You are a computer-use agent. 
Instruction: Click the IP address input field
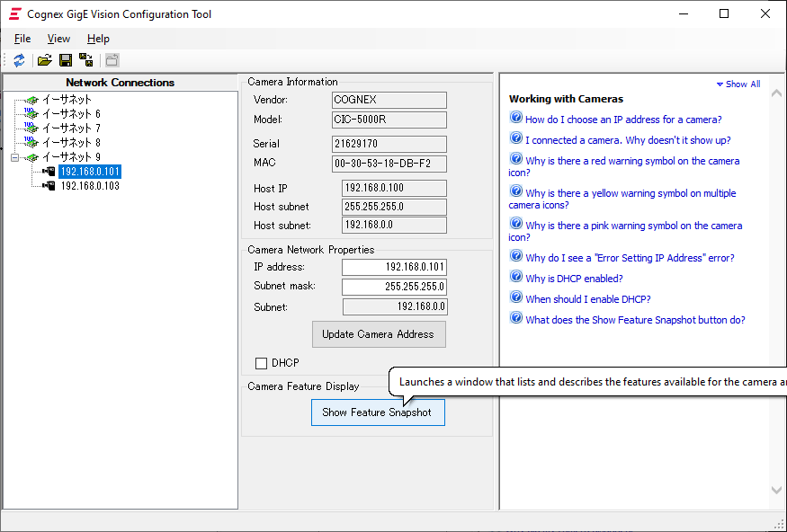point(395,267)
